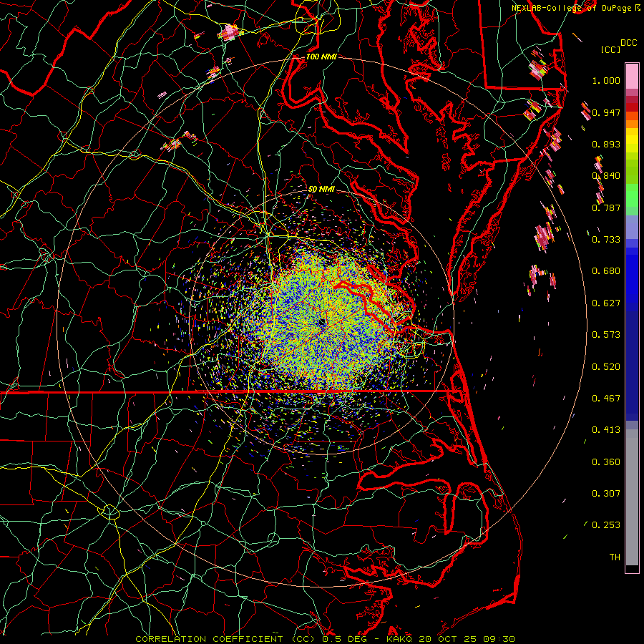The image size is (644, 644).
Task: Click the 0.307 legend value
Action: tap(606, 494)
